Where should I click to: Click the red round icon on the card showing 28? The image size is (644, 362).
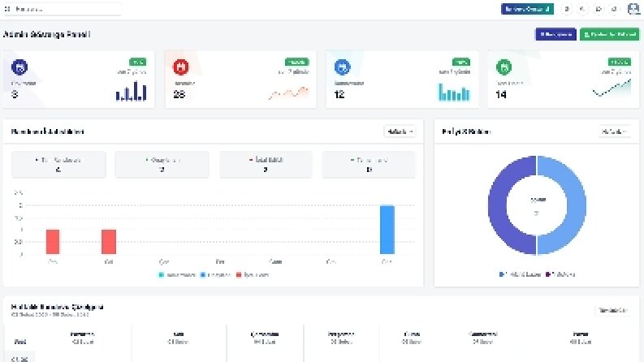[x=181, y=67]
